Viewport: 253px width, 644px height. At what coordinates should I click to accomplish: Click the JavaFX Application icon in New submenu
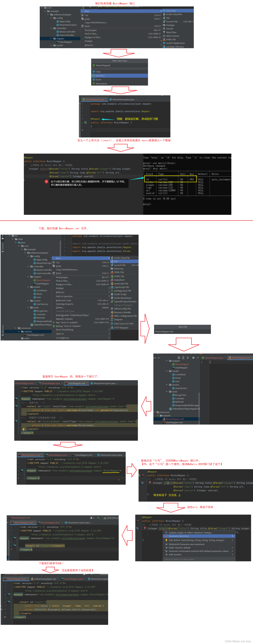(164, 43)
